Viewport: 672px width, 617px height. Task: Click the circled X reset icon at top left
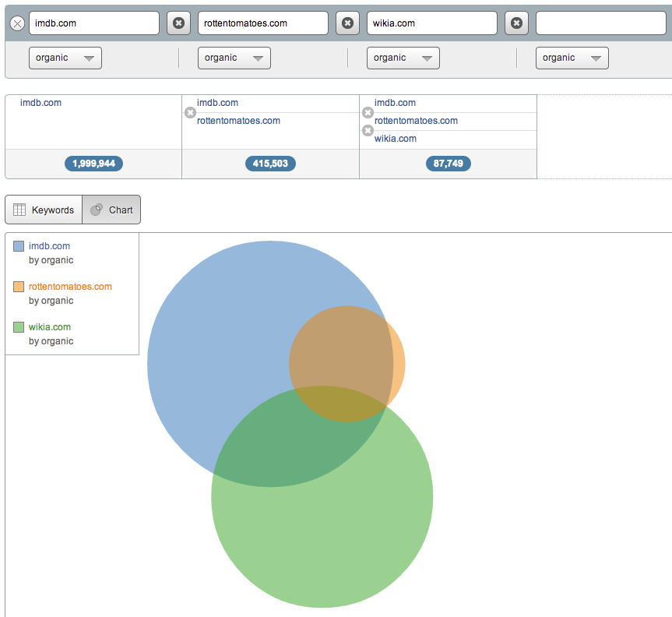17,23
